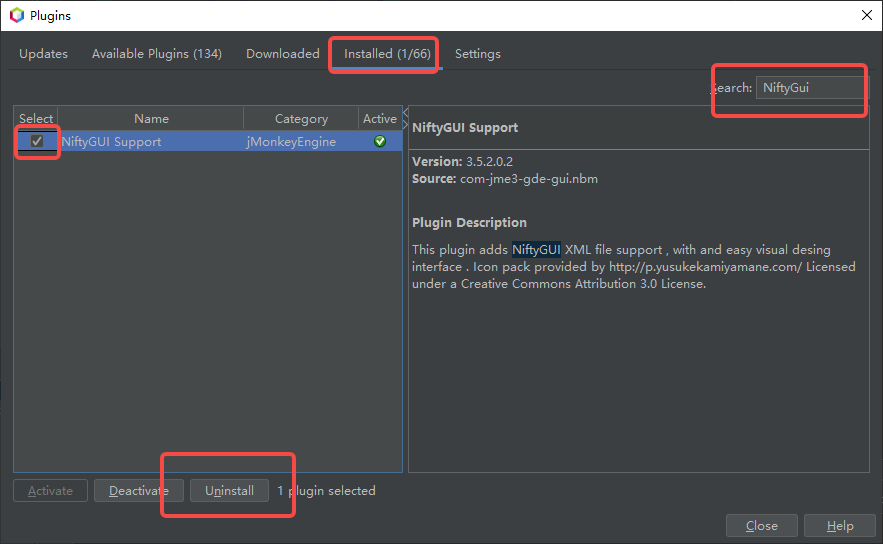883x544 pixels.
Task: Click the Activate button
Action: (50, 491)
